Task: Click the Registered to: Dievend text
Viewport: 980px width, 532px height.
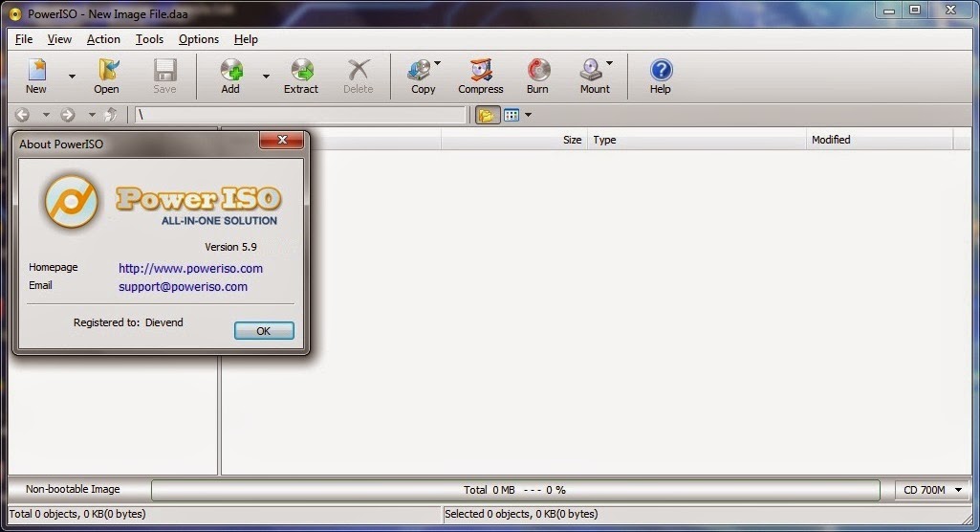Action: pos(128,322)
